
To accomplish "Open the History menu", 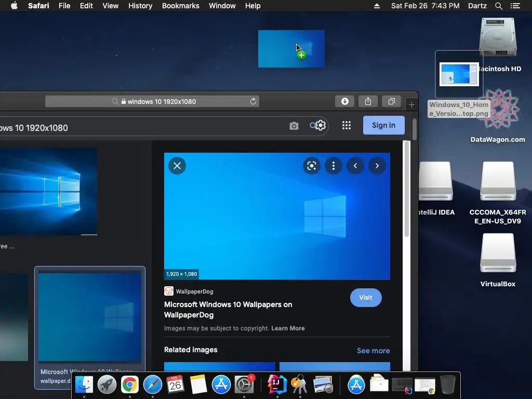I will (x=140, y=6).
